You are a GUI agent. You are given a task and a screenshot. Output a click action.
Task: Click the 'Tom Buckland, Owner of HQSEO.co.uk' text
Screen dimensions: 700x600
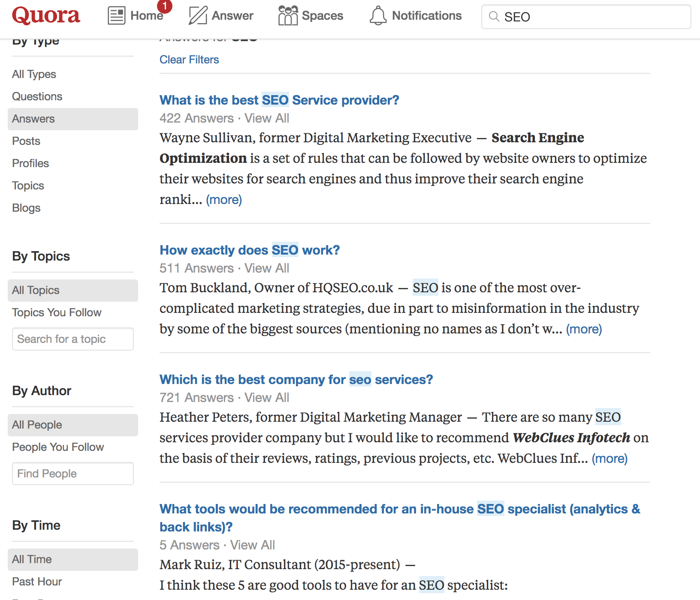[x=276, y=288]
